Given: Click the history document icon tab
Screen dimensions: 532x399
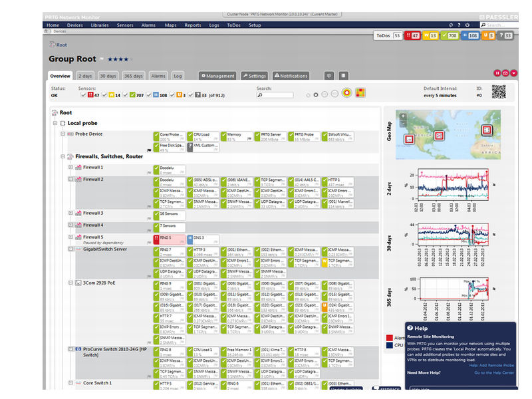Looking at the screenshot, I should (x=343, y=76).
